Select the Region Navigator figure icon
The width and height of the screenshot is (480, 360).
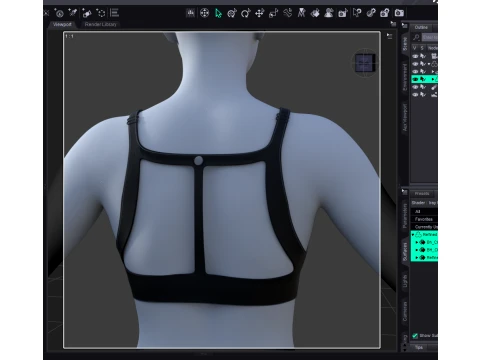pos(329,13)
